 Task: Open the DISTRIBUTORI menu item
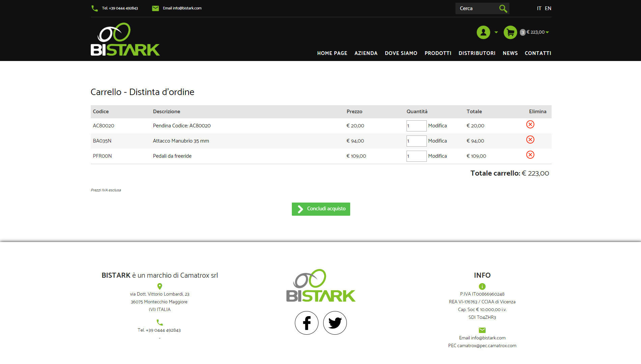477,53
